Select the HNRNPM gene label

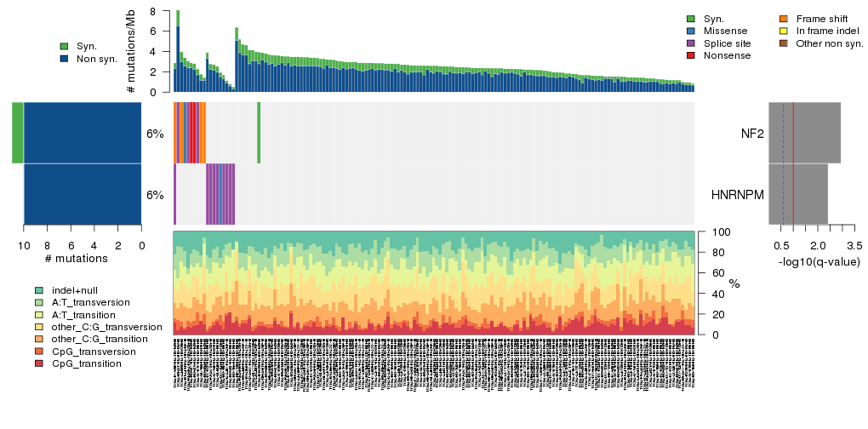coord(737,195)
